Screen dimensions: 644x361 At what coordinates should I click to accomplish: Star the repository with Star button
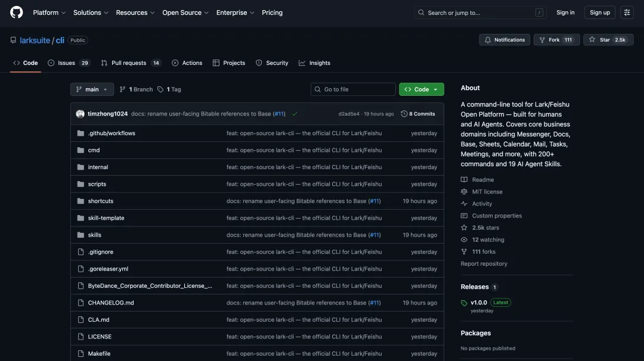[x=608, y=40]
